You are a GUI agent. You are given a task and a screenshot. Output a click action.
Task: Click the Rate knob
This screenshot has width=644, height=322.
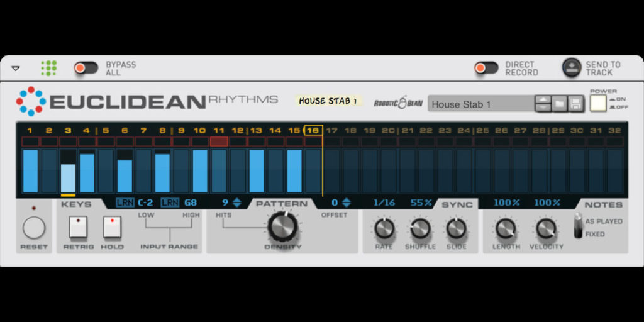[x=384, y=228]
